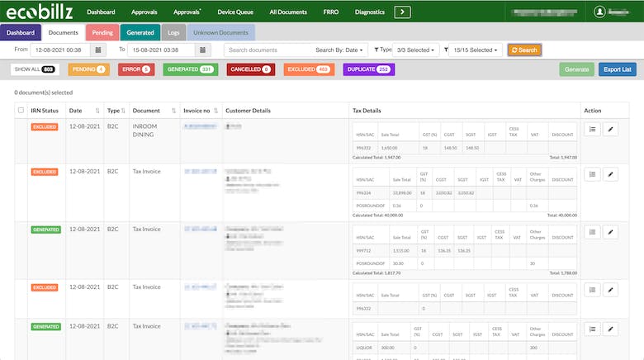Open the 15/15 Selected filter dropdown
This screenshot has width=644, height=360.
click(476, 50)
